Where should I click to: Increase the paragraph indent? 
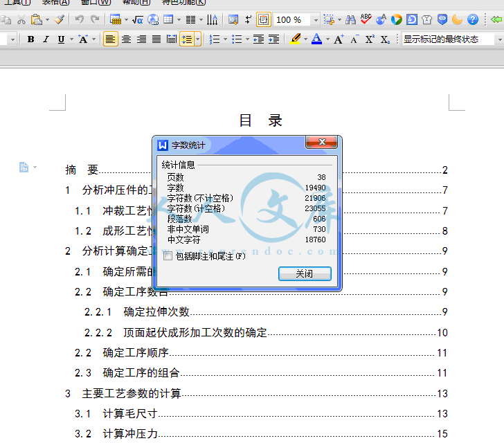pos(274,39)
